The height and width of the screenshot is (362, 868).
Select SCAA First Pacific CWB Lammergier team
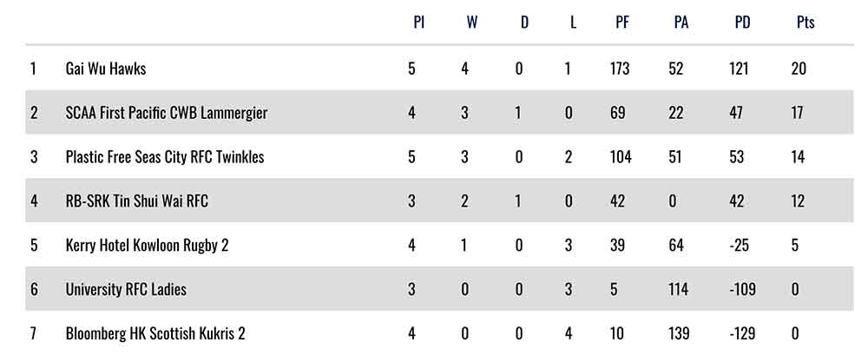click(x=166, y=113)
